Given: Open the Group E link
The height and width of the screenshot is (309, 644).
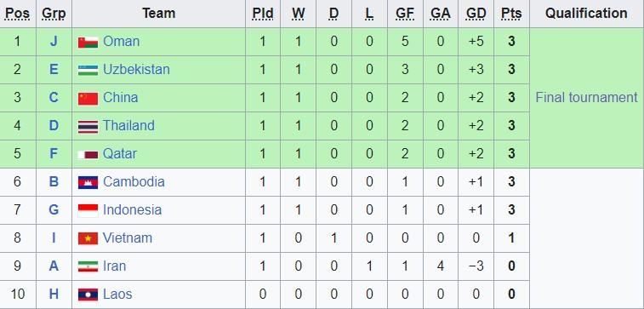Looking at the screenshot, I should [x=54, y=70].
